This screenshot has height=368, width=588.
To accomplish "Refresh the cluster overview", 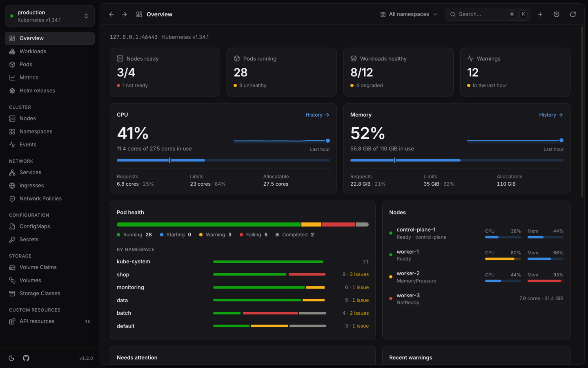I will click(573, 14).
